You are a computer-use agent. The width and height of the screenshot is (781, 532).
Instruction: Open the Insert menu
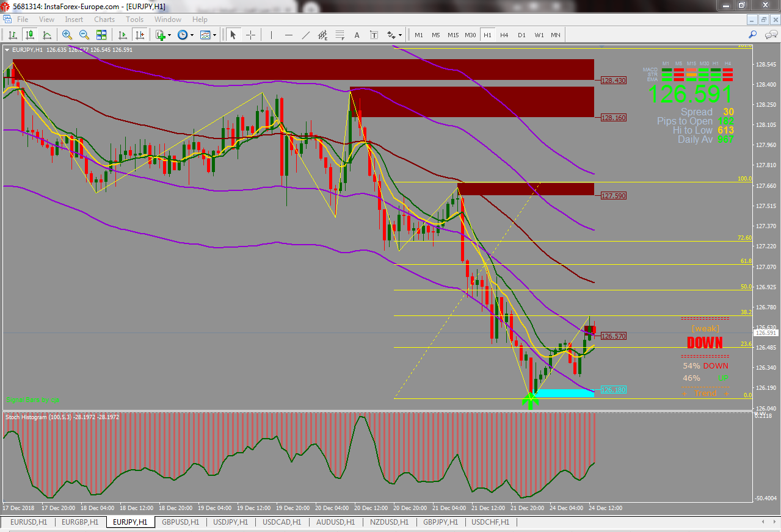74,20
